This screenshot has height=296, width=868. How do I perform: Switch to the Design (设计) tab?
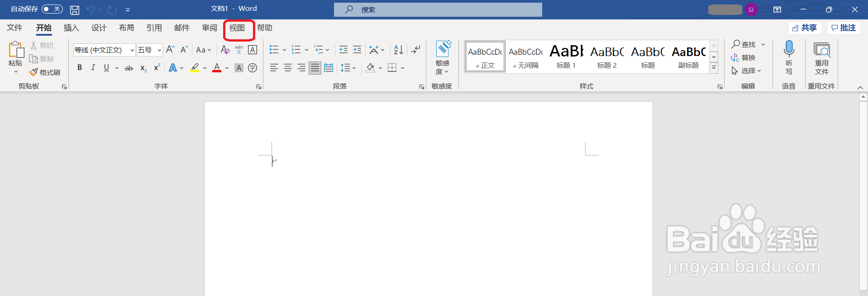point(99,28)
